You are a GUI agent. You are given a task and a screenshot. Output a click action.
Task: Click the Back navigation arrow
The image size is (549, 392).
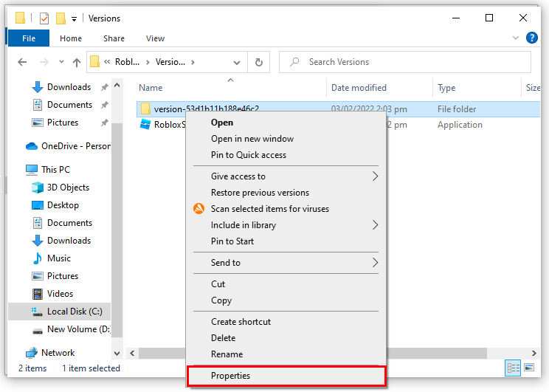pyautogui.click(x=22, y=62)
